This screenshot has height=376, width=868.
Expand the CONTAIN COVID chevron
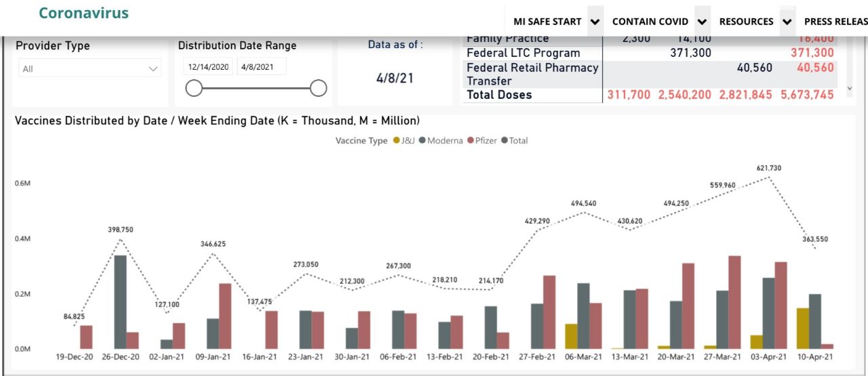coord(702,22)
